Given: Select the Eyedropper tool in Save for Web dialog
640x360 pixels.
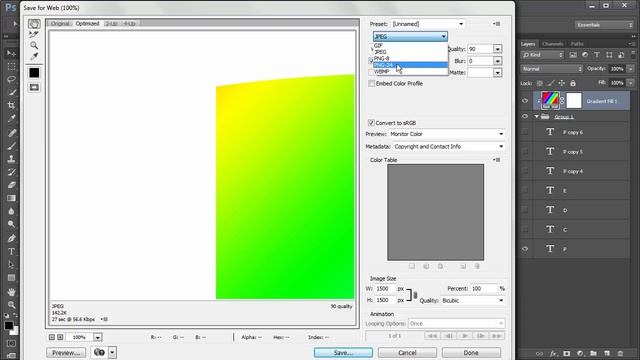Looking at the screenshot, I should [34, 56].
